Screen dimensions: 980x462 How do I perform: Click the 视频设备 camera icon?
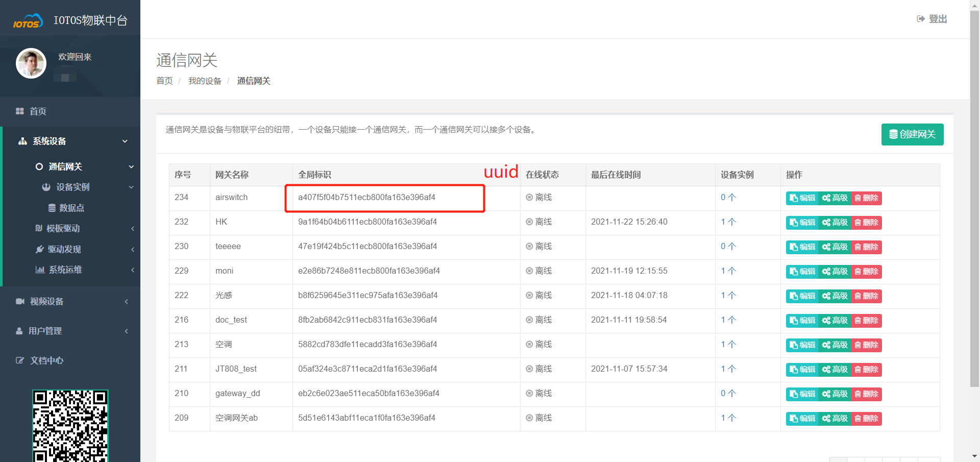(20, 302)
